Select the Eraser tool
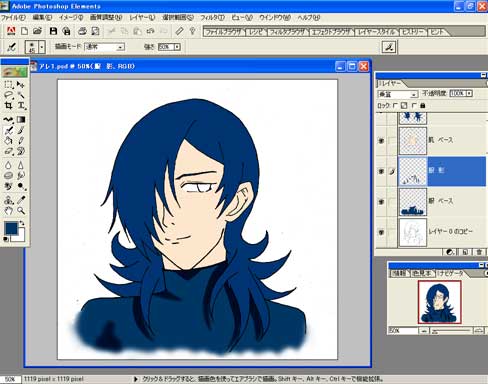This screenshot has height=385, width=488. pyautogui.click(x=8, y=151)
